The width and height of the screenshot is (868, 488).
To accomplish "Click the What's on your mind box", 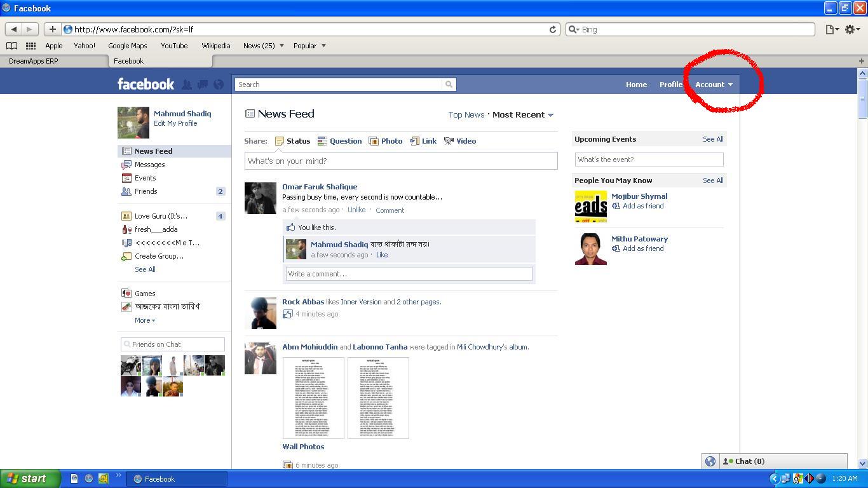I will click(x=401, y=161).
